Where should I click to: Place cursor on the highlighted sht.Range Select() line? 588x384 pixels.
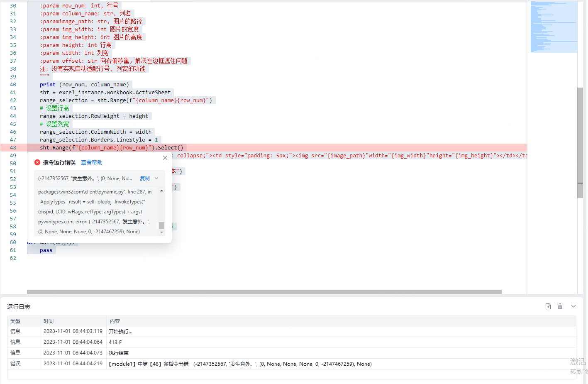pyautogui.click(x=112, y=148)
